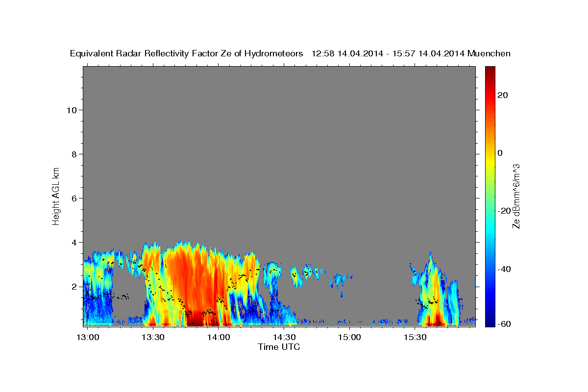Screen dimensions: 588x392
Task: Click the colorbar tick label '-40'
Action: [x=503, y=269]
